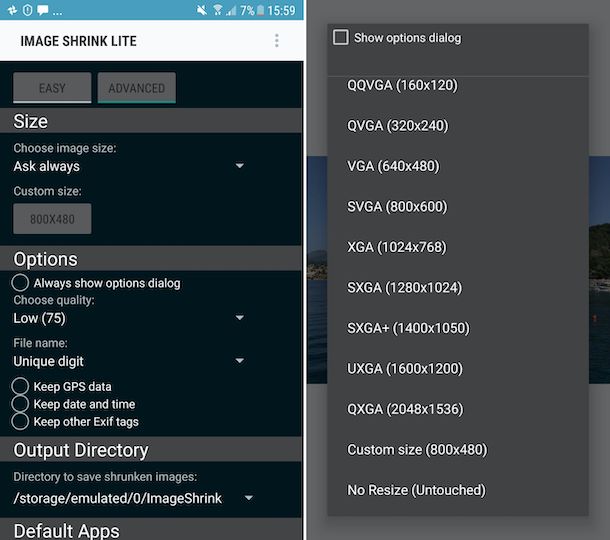The image size is (610, 540).
Task: Enable Keep GPS data option
Action: click(x=61, y=386)
